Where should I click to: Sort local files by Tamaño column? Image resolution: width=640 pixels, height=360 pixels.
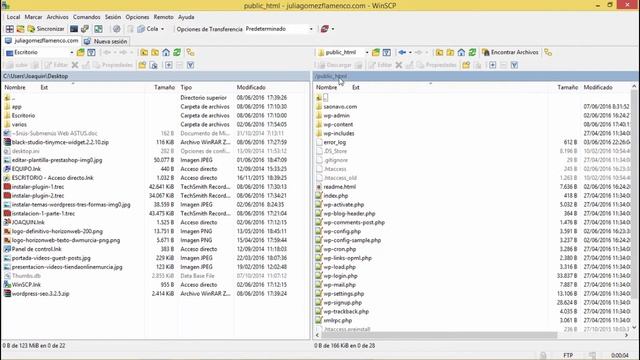coord(164,87)
